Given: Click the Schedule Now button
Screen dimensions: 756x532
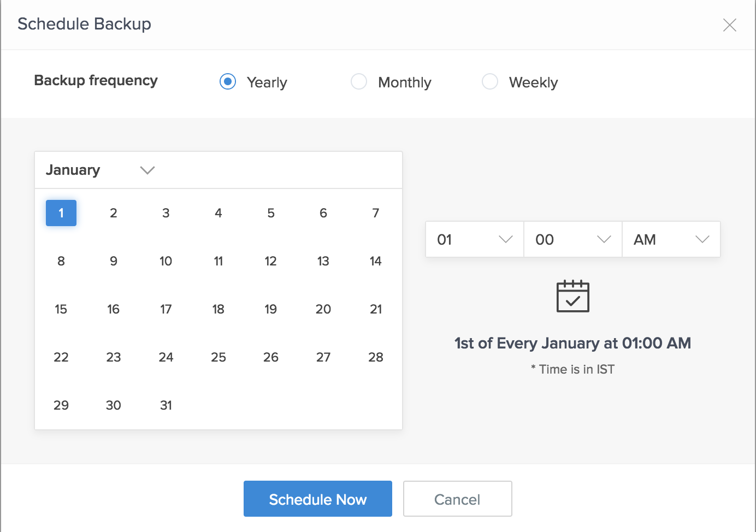Looking at the screenshot, I should 317,499.
